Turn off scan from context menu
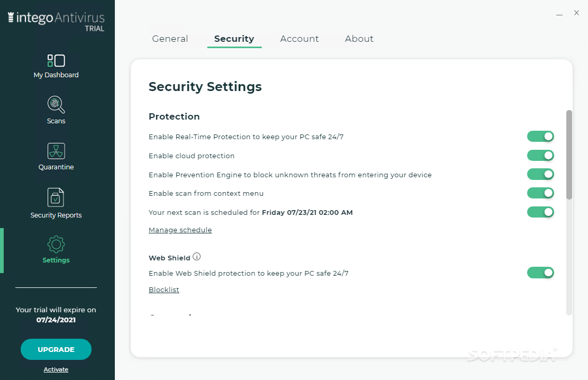The image size is (588, 380). click(x=540, y=193)
